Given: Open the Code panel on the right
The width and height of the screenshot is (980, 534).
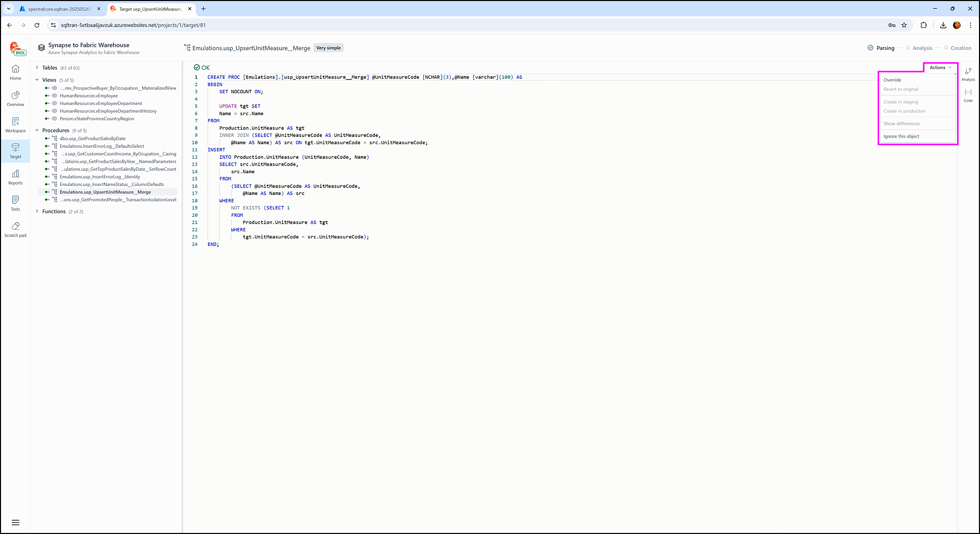Looking at the screenshot, I should tap(968, 95).
